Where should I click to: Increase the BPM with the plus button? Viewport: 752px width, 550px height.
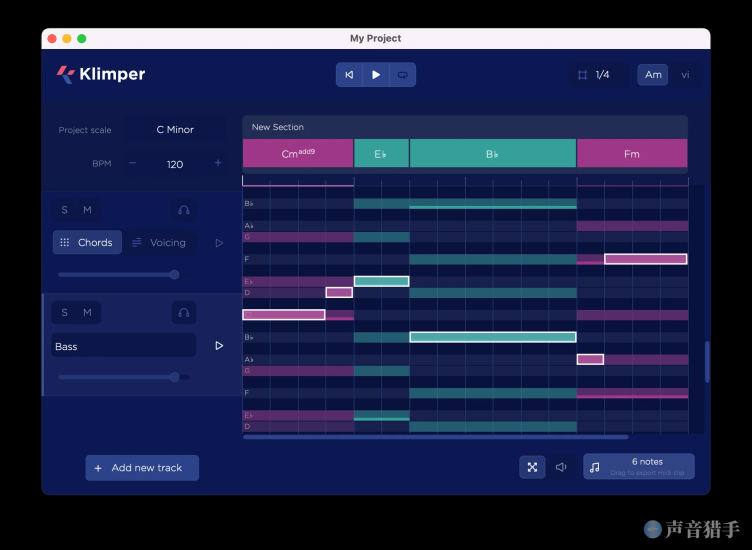(x=218, y=163)
